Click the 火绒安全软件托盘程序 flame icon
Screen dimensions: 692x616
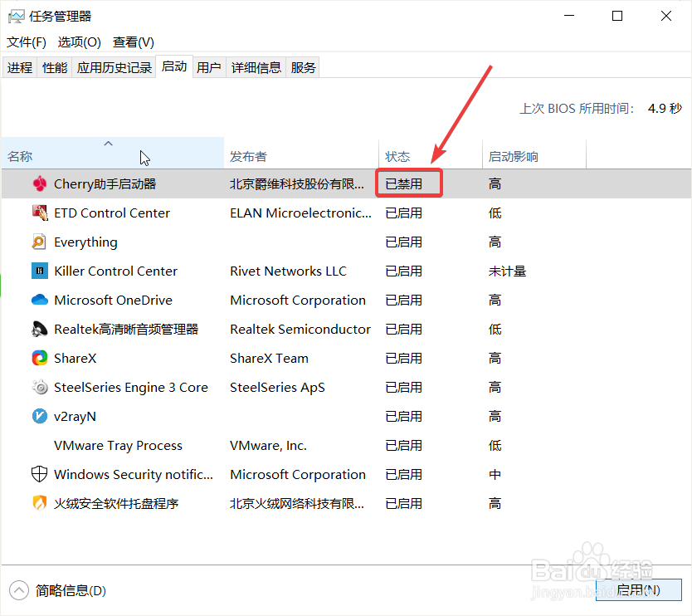click(39, 503)
